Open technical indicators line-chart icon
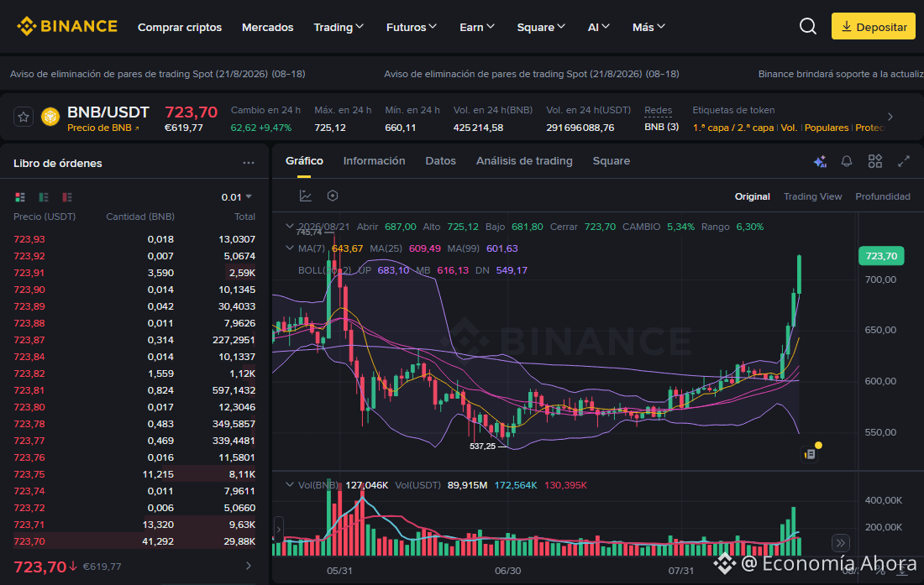Viewport: 924px width, 585px height. point(305,196)
